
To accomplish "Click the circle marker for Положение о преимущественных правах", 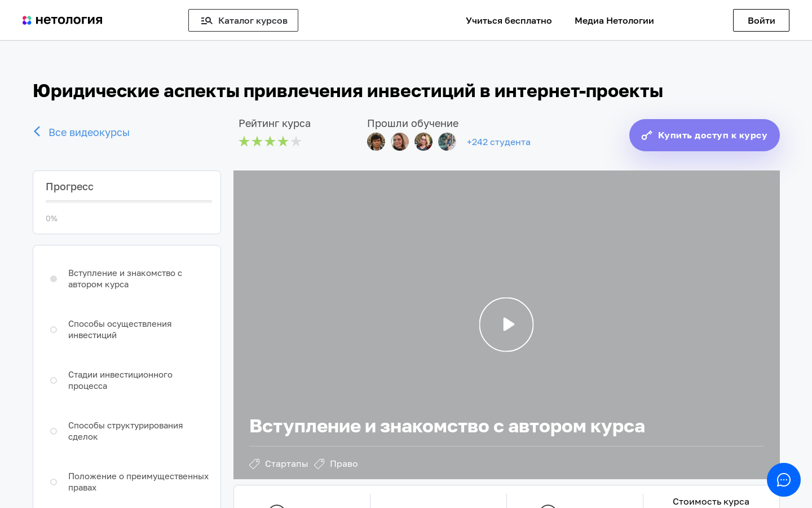I will 54,482.
